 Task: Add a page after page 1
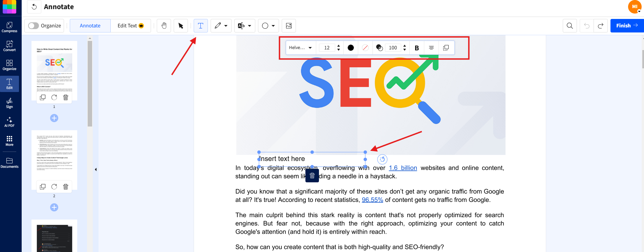[x=54, y=118]
